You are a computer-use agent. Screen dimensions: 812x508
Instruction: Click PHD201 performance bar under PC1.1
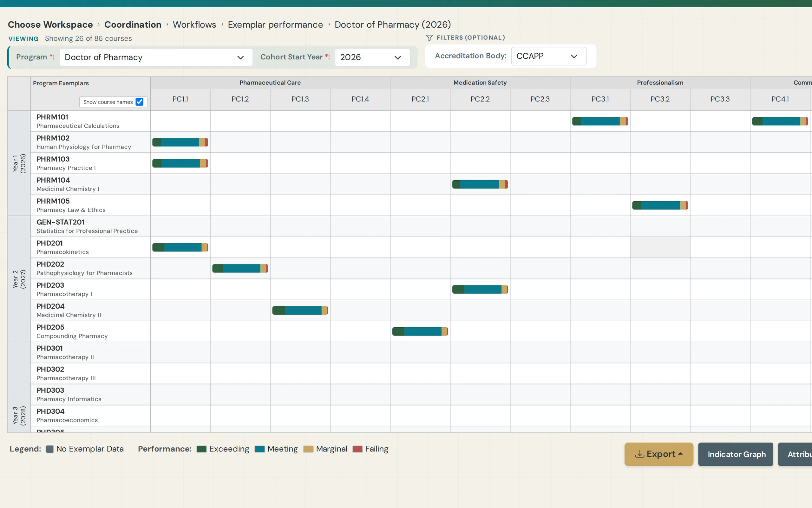(180, 247)
